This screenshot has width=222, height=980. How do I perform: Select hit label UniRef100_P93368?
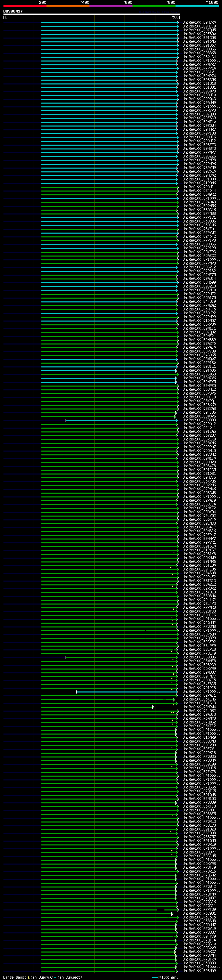[x=199, y=53]
